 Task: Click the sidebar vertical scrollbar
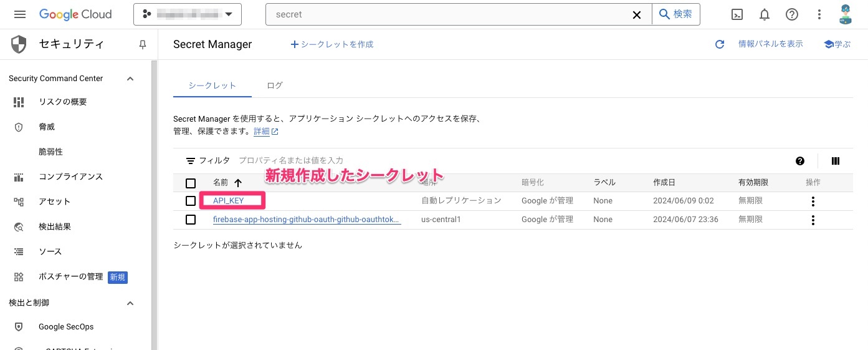pos(154,205)
